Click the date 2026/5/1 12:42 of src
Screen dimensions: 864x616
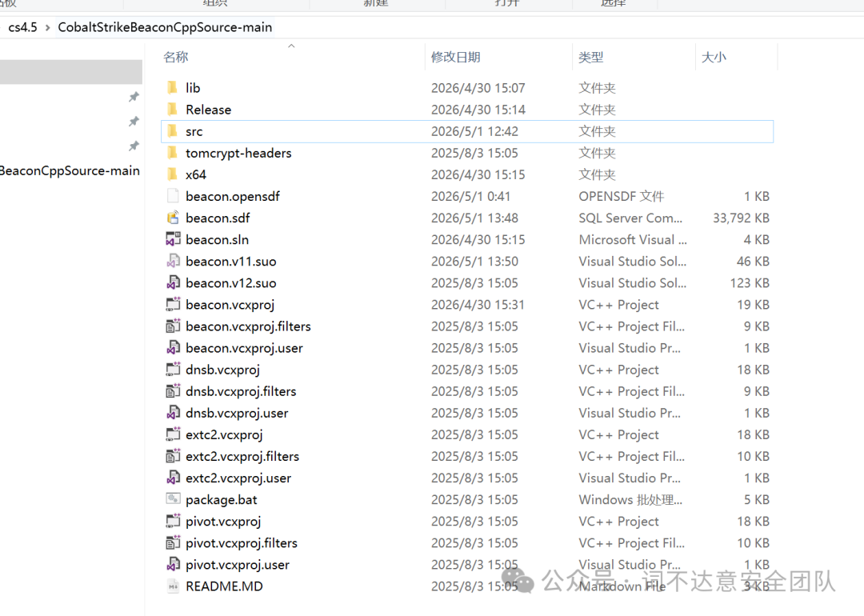click(474, 131)
